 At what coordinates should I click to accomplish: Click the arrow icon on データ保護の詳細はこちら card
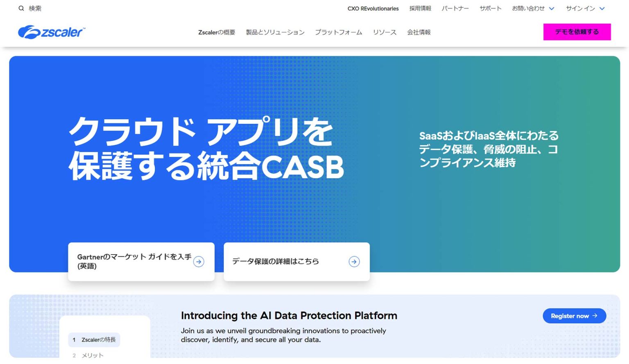[x=354, y=262]
